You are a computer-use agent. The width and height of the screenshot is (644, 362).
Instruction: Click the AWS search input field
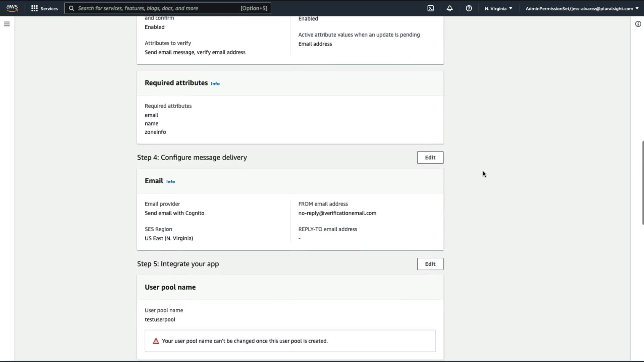158,8
